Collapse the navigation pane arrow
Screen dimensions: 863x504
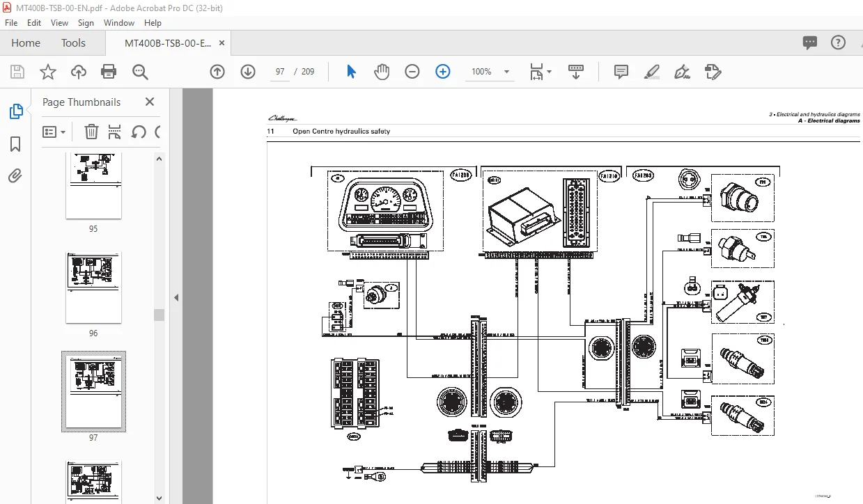coord(176,297)
